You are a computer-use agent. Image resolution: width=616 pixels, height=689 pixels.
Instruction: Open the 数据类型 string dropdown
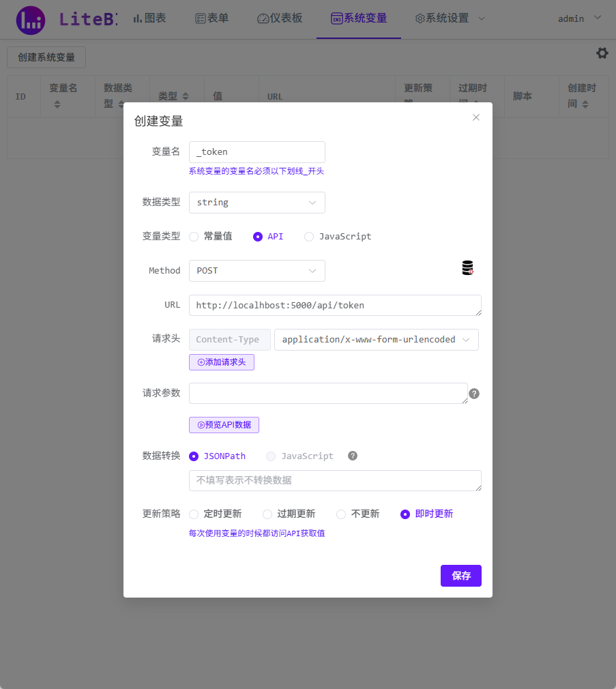pyautogui.click(x=256, y=203)
